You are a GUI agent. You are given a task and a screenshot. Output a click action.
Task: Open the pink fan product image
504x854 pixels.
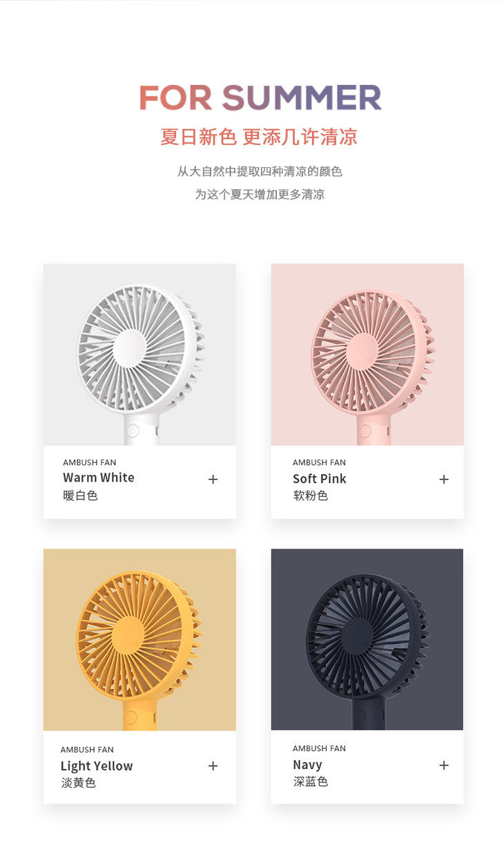click(x=367, y=354)
